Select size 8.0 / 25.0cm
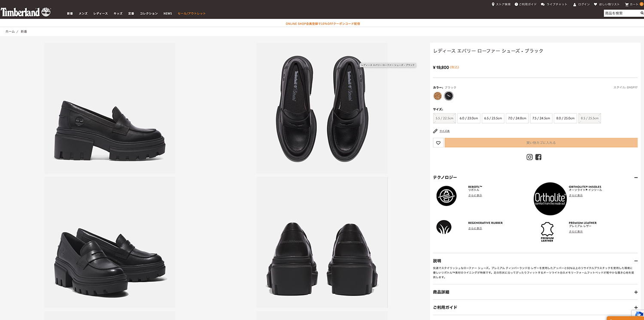 (565, 118)
